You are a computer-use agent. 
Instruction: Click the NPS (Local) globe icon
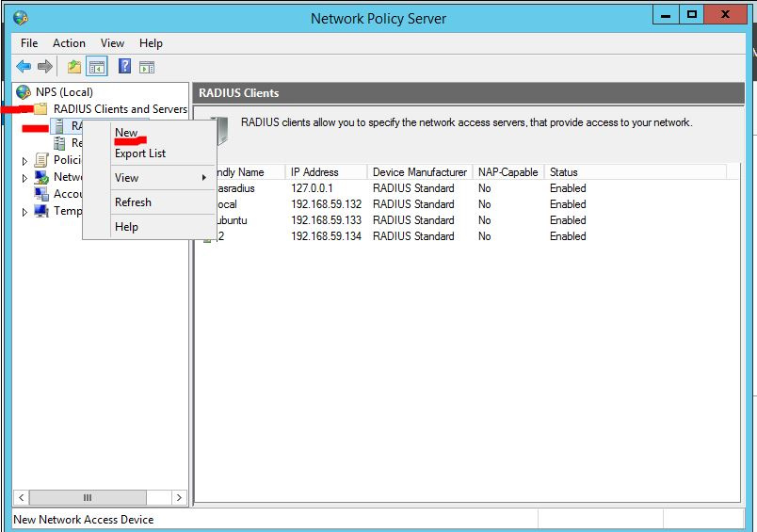[x=24, y=91]
